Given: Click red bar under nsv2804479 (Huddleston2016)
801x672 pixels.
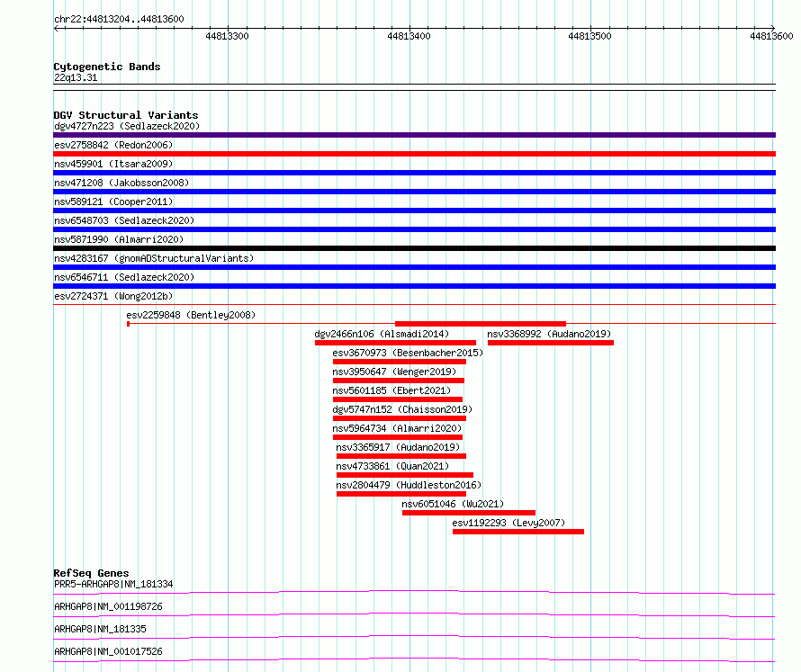Looking at the screenshot, I should 401,494.
